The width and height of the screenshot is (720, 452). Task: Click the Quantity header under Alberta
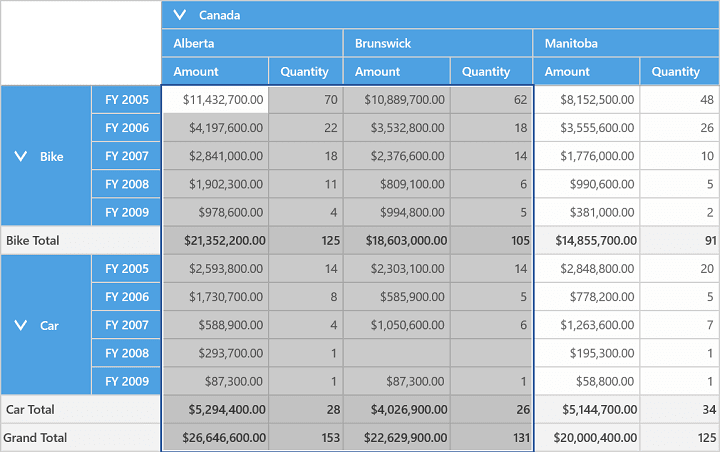click(x=306, y=71)
